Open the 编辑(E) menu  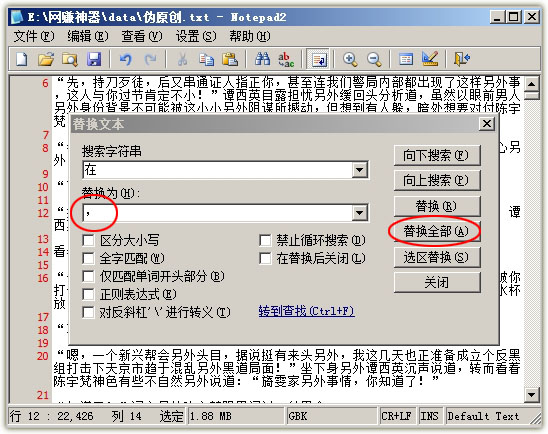[x=88, y=36]
